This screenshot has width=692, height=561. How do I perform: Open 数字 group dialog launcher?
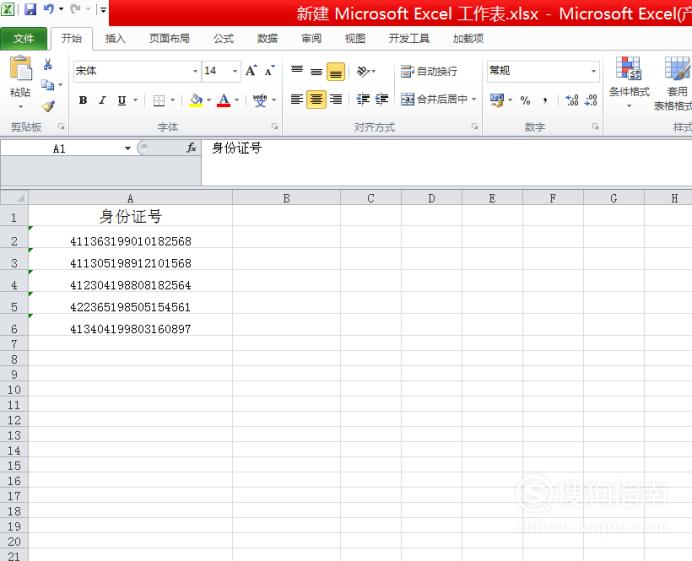595,127
